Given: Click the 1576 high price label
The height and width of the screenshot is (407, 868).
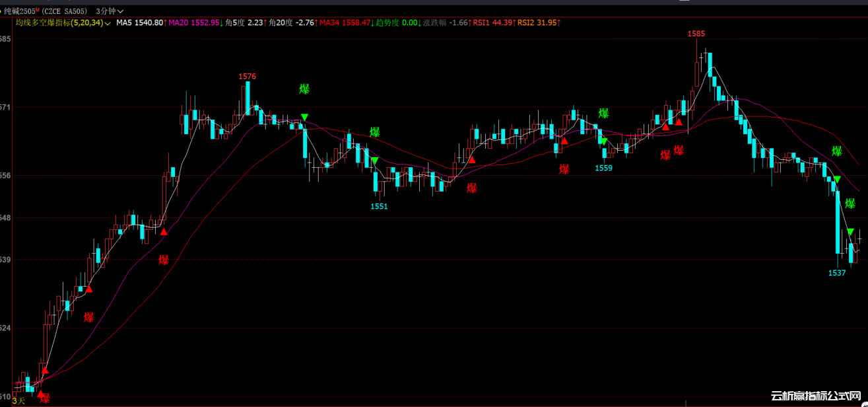Looking at the screenshot, I should 248,77.
